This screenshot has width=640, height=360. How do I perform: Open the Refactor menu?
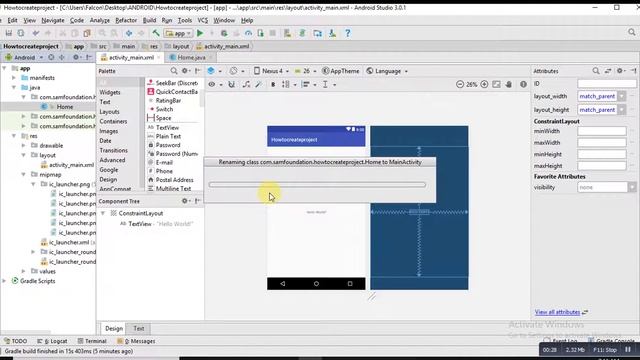tap(126, 20)
